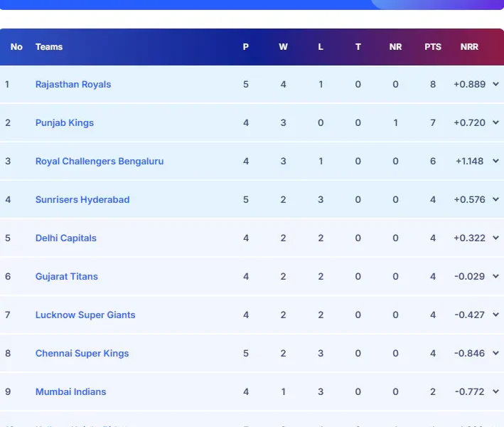The height and width of the screenshot is (427, 504).
Task: Open the Rajasthan Royals team link
Action: [73, 84]
